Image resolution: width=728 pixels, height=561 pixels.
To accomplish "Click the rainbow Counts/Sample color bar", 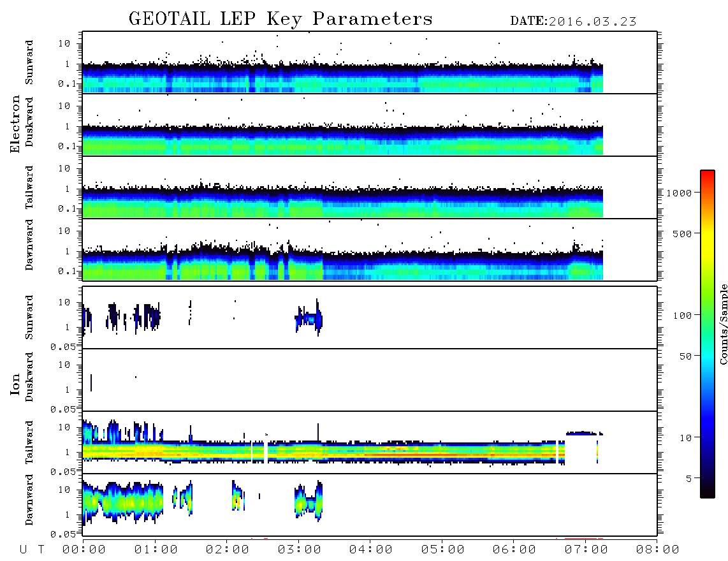I will tap(708, 334).
